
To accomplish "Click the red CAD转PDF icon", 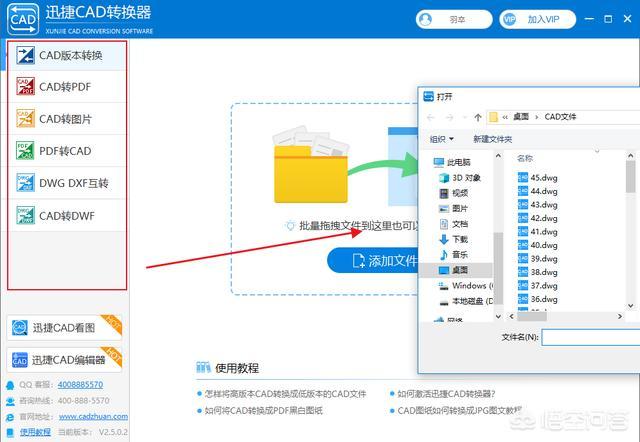I will (25, 87).
